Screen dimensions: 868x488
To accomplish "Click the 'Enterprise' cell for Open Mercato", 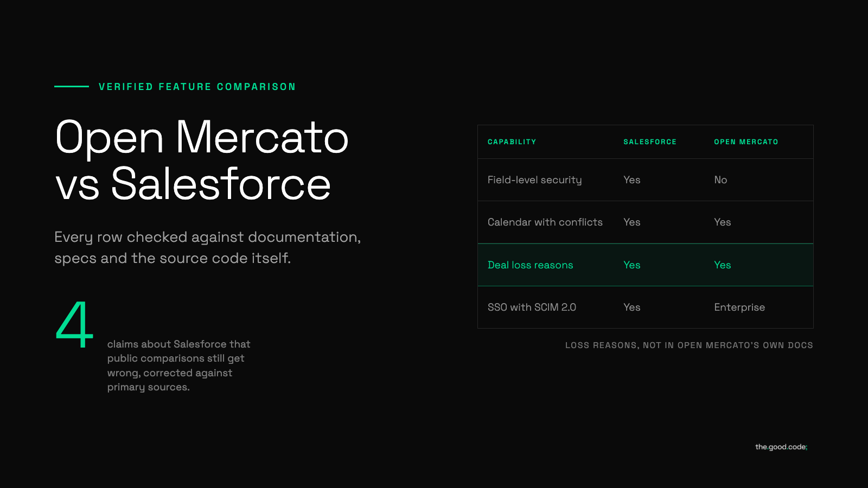I will click(x=739, y=307).
